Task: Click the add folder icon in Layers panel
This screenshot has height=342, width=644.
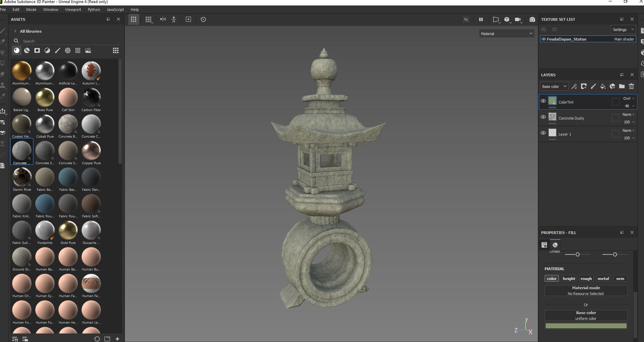Action: pos(622,87)
